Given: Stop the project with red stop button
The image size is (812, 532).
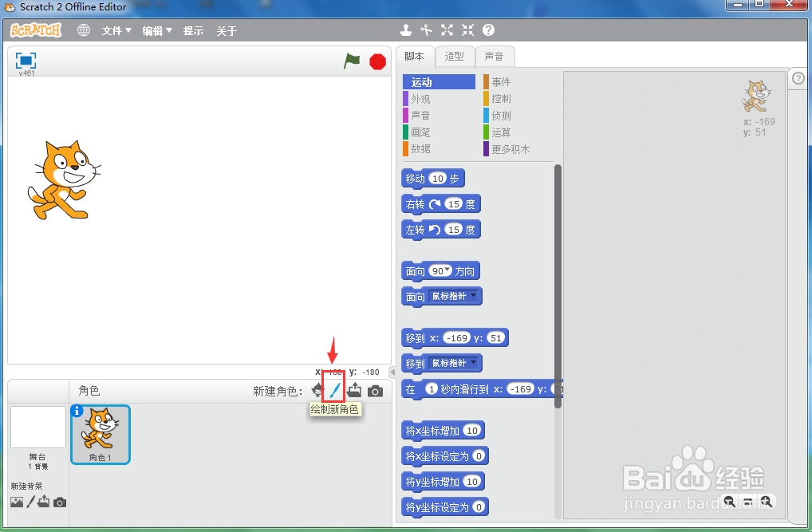Looking at the screenshot, I should tap(377, 61).
